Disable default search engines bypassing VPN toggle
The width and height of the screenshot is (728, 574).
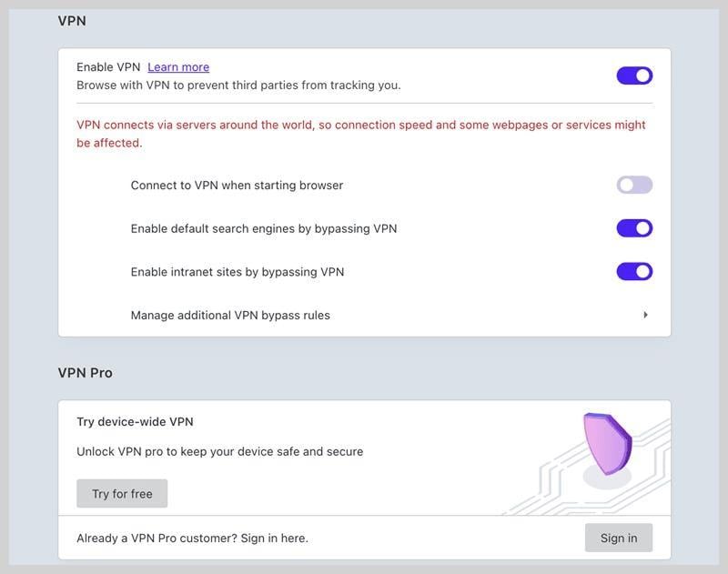[634, 228]
